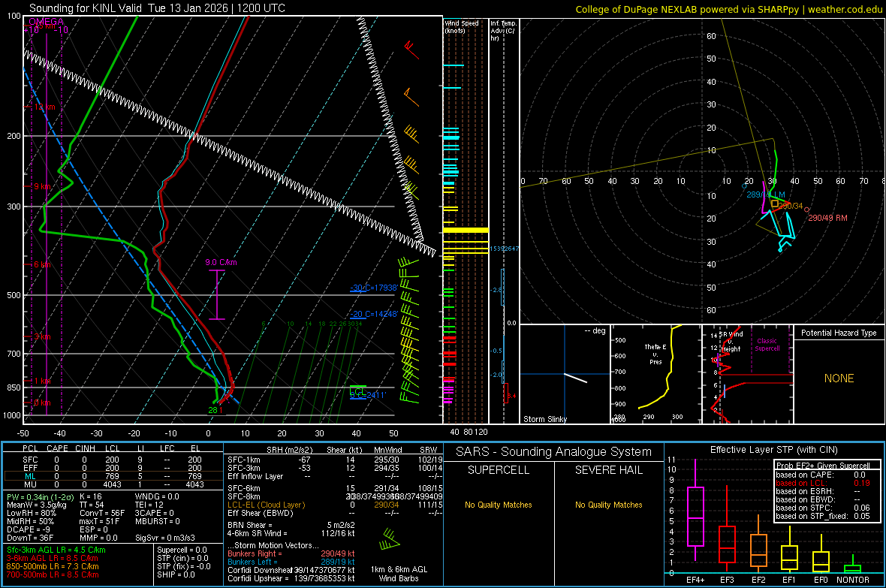This screenshot has width=886, height=588.
Task: Click the '850-500mb LR = 7.3 C/km' line
Action: (x=53, y=566)
